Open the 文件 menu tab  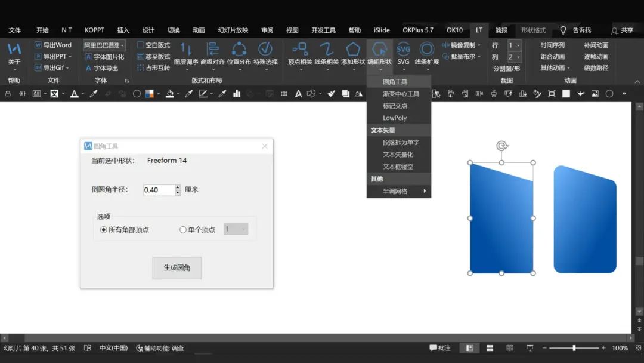[x=15, y=30]
